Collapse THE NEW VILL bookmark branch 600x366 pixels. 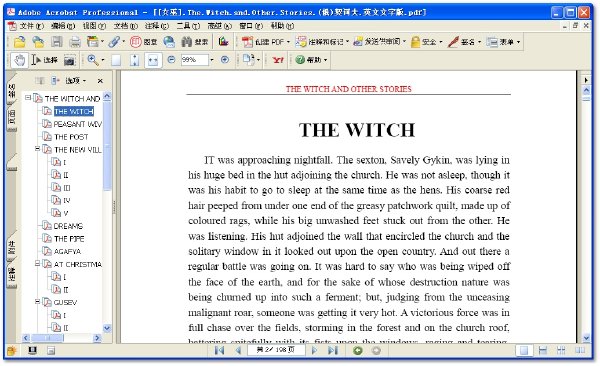[x=38, y=149]
